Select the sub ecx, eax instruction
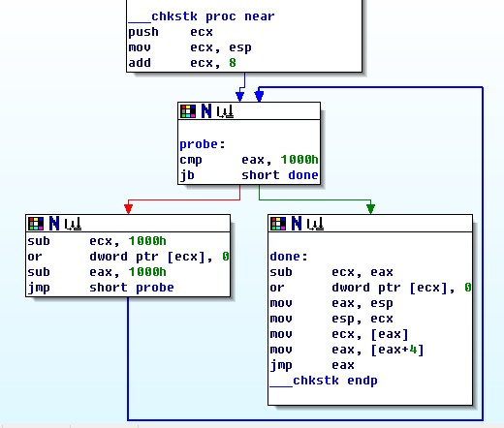Image resolution: width=504 pixels, height=428 pixels. coord(331,272)
